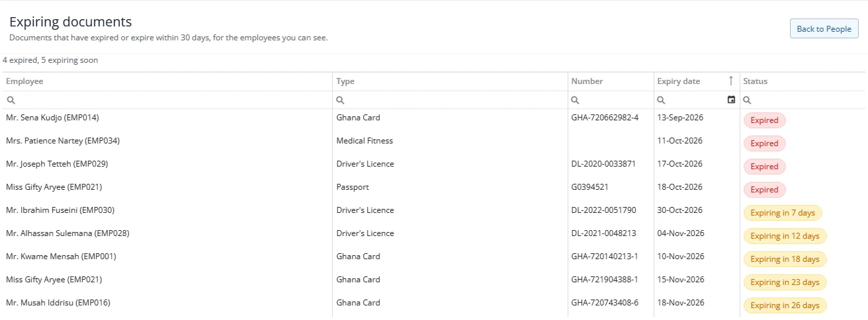Select Mrs. Patience Nartey (EMP034)
This screenshot has width=868, height=320.
[x=63, y=141]
